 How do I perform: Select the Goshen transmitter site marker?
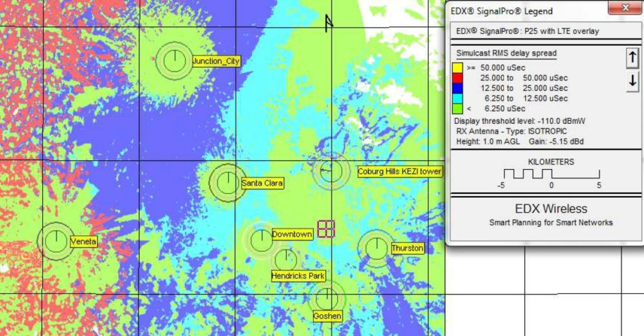327,297
